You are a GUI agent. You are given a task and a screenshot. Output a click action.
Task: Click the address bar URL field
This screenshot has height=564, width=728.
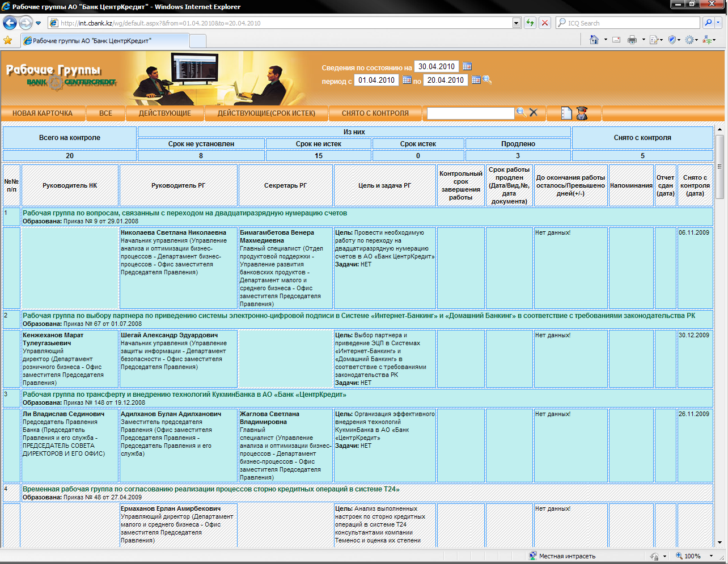coord(280,23)
